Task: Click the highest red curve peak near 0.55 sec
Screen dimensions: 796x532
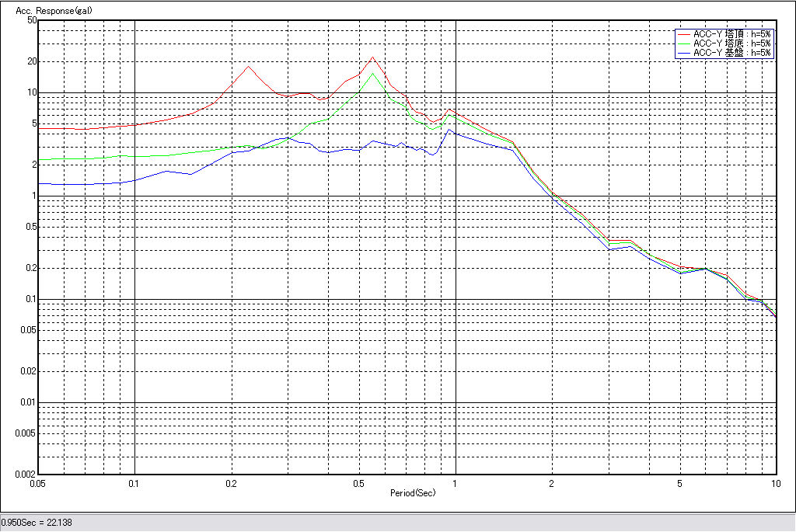Action: (373, 57)
